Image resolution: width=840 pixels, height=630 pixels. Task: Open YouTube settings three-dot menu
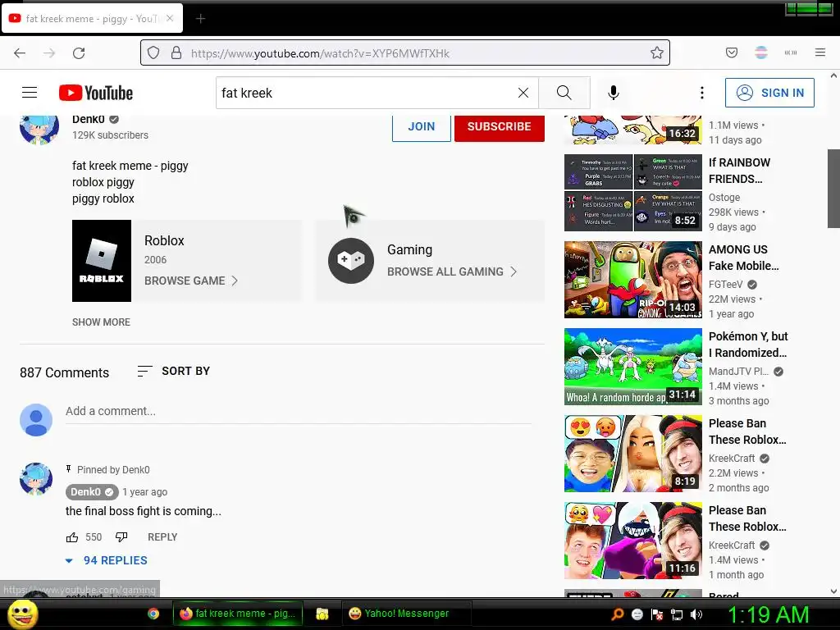(x=702, y=93)
